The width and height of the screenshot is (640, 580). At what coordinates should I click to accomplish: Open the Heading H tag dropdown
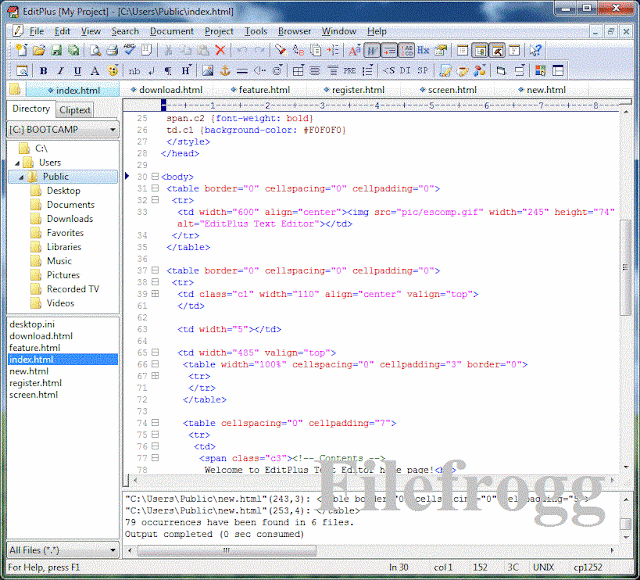click(186, 71)
